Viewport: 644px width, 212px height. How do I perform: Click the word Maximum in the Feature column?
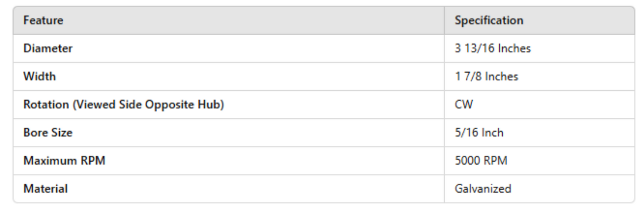coord(51,161)
